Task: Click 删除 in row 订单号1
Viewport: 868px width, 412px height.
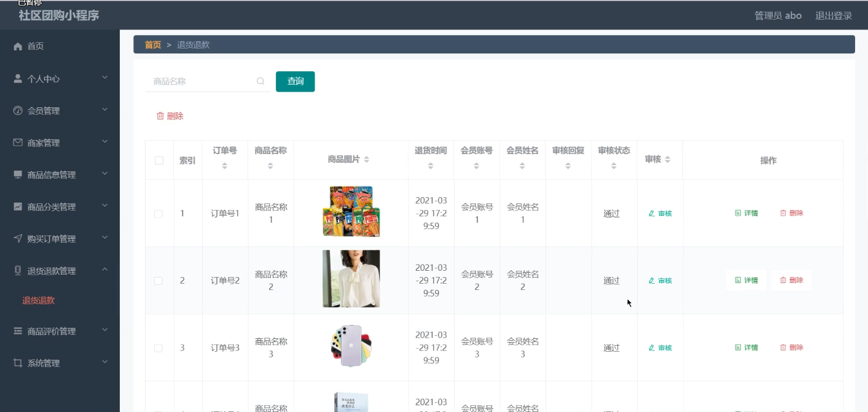Action: tap(791, 213)
